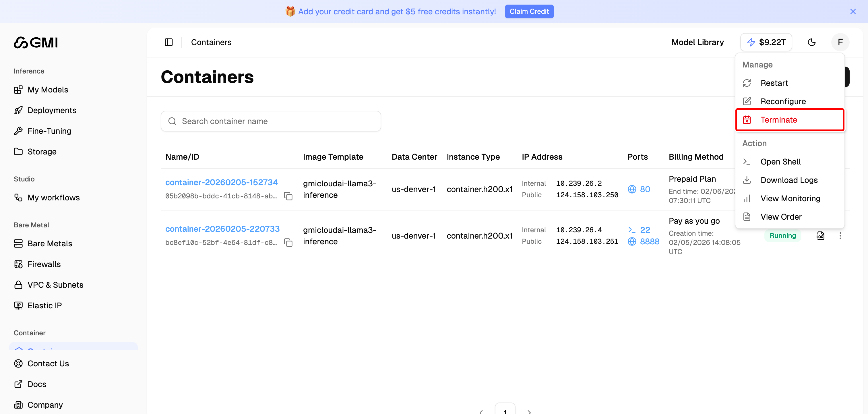Image resolution: width=868 pixels, height=414 pixels.
Task: Select Terminate from the container menu
Action: (779, 120)
